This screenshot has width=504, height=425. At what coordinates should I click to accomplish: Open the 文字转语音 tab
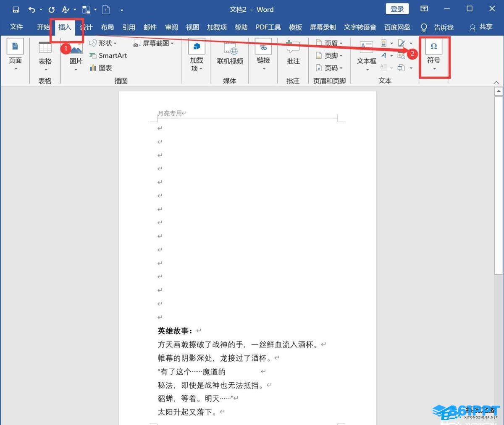(360, 27)
